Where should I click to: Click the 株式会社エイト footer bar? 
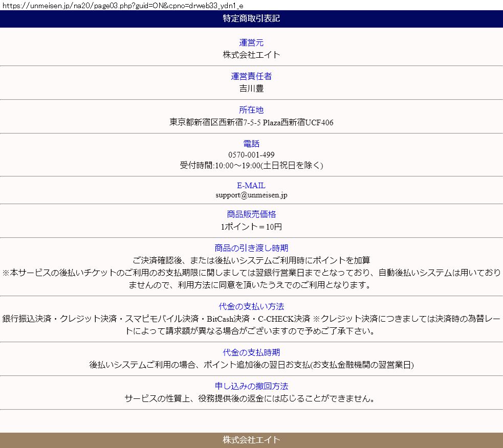251,440
